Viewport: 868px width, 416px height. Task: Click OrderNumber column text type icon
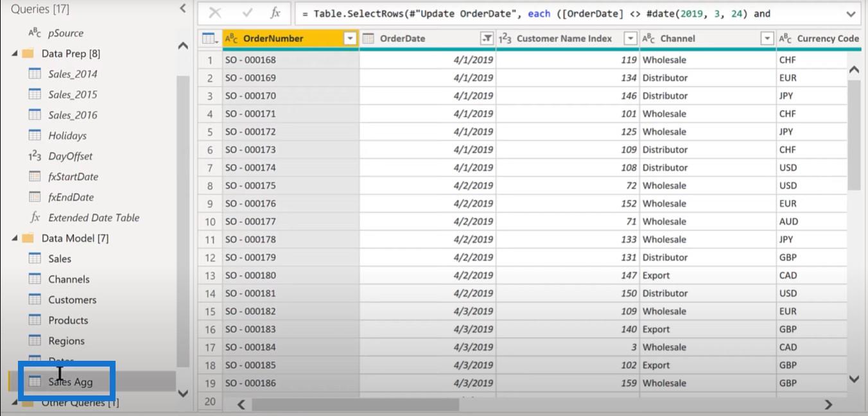tap(232, 39)
